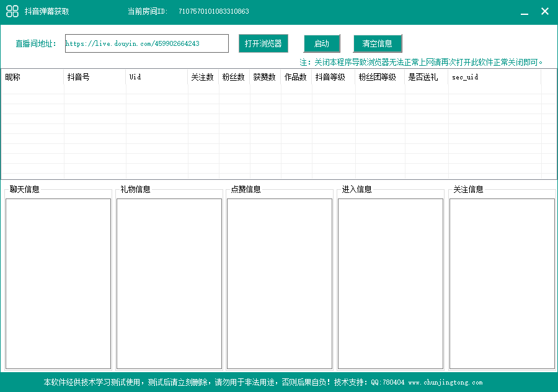Image resolution: width=558 pixels, height=392 pixels.
Task: Sort by 关注数 column header
Action: coord(203,77)
